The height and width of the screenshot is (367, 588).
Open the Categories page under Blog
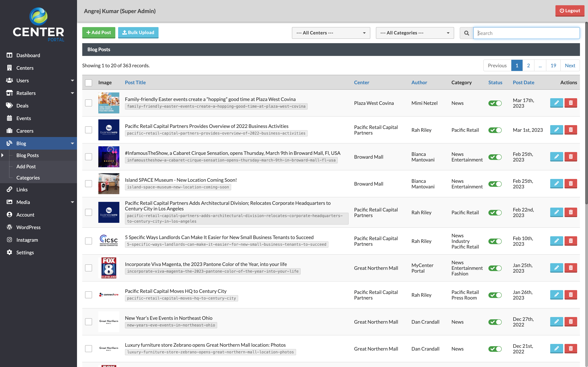click(x=28, y=177)
